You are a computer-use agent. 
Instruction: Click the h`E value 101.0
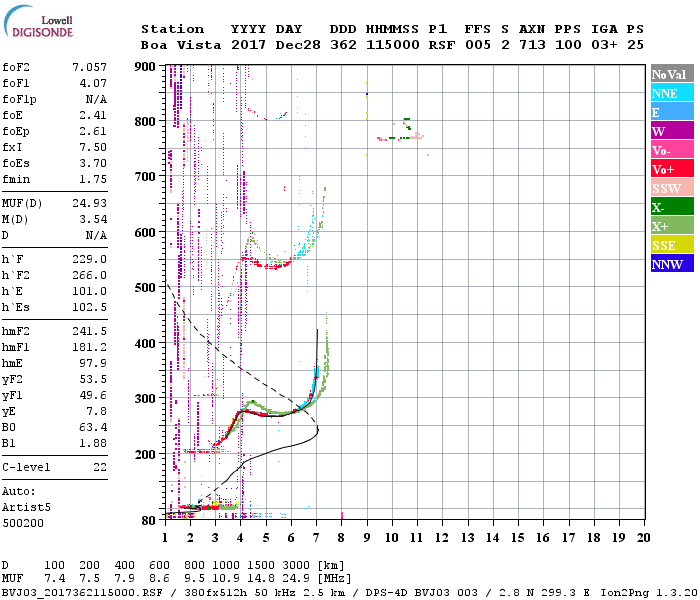pos(89,292)
